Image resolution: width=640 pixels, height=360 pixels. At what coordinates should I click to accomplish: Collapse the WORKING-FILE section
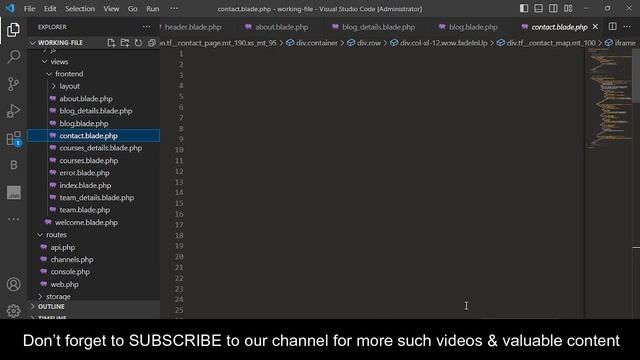(x=60, y=42)
